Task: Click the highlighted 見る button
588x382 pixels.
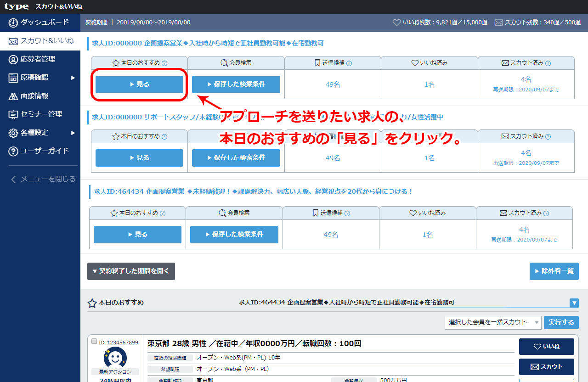Action: point(139,84)
